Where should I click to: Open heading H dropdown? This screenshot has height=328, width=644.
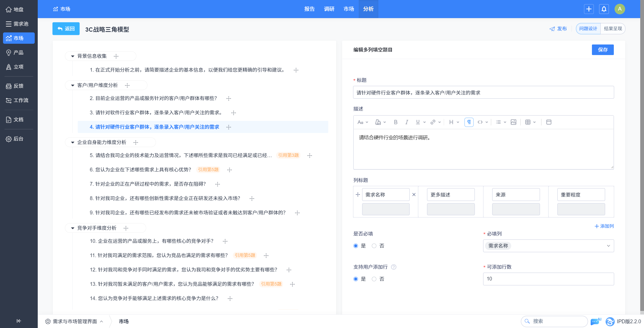(x=454, y=122)
